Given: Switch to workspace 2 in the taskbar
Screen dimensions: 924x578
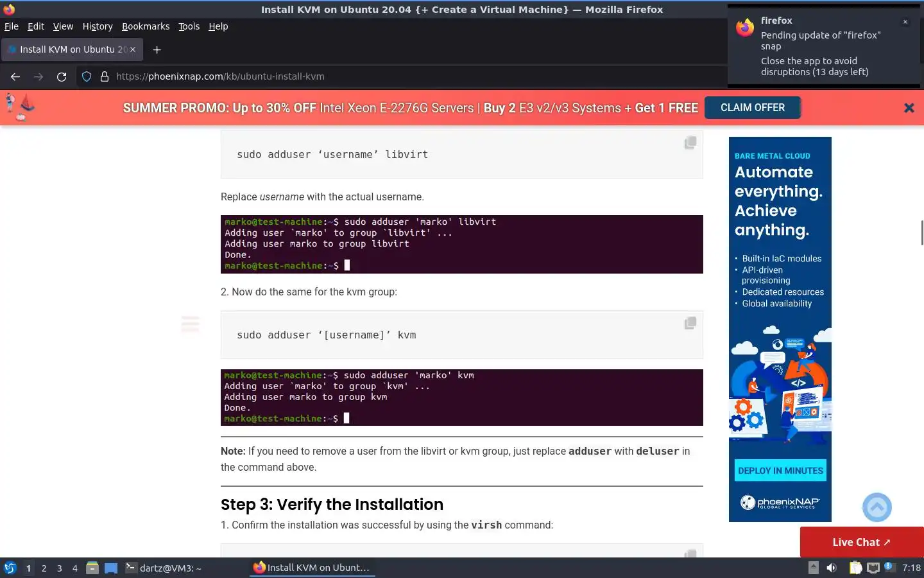Looking at the screenshot, I should pyautogui.click(x=44, y=568).
